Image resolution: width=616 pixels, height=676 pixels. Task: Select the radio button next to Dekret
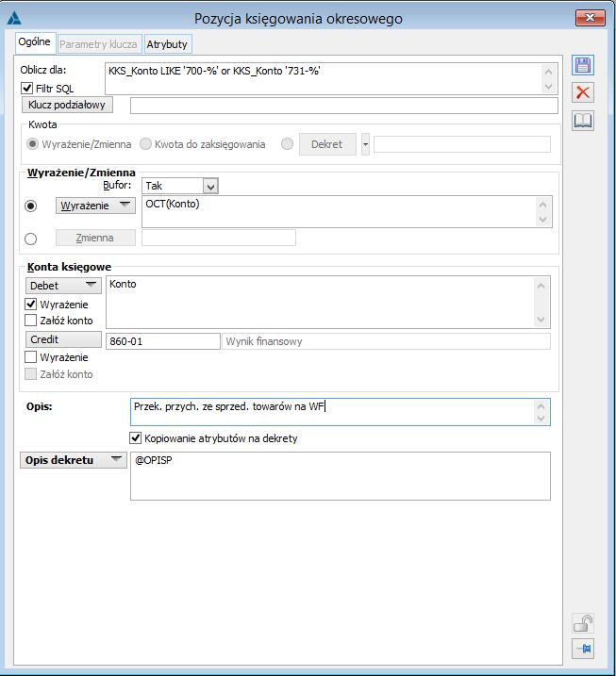(x=287, y=144)
